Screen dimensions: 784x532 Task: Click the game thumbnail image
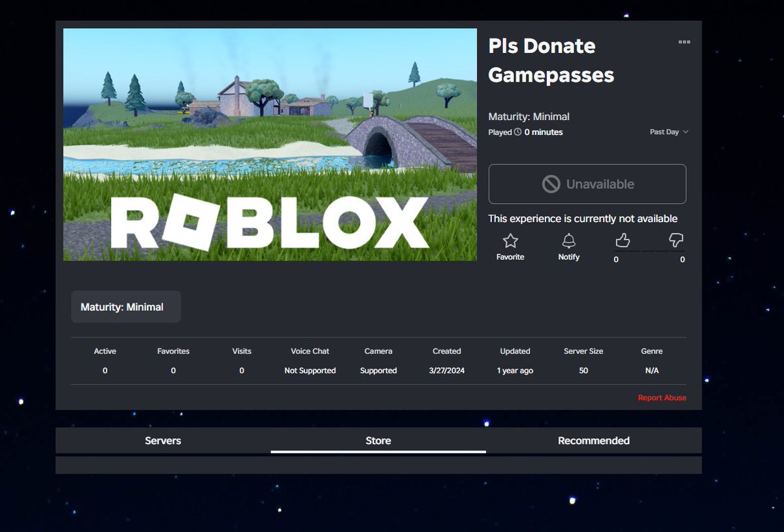coord(270,145)
